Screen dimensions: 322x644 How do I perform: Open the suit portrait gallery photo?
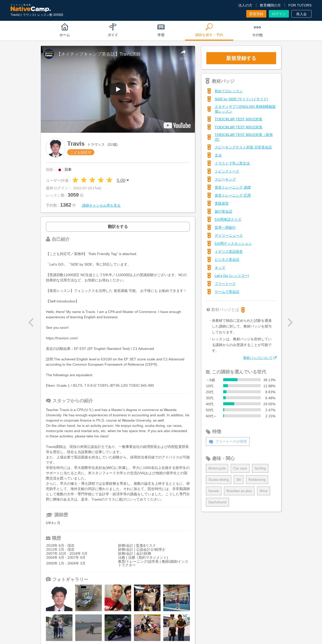59,598
